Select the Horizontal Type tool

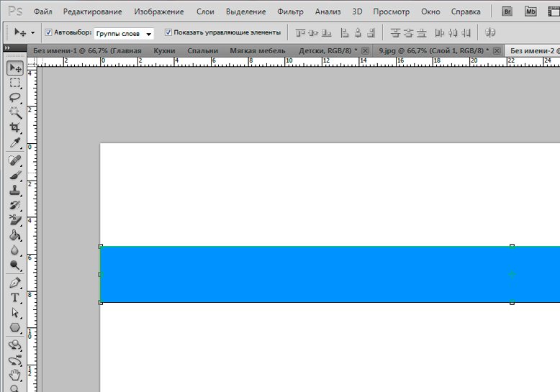[x=15, y=298]
